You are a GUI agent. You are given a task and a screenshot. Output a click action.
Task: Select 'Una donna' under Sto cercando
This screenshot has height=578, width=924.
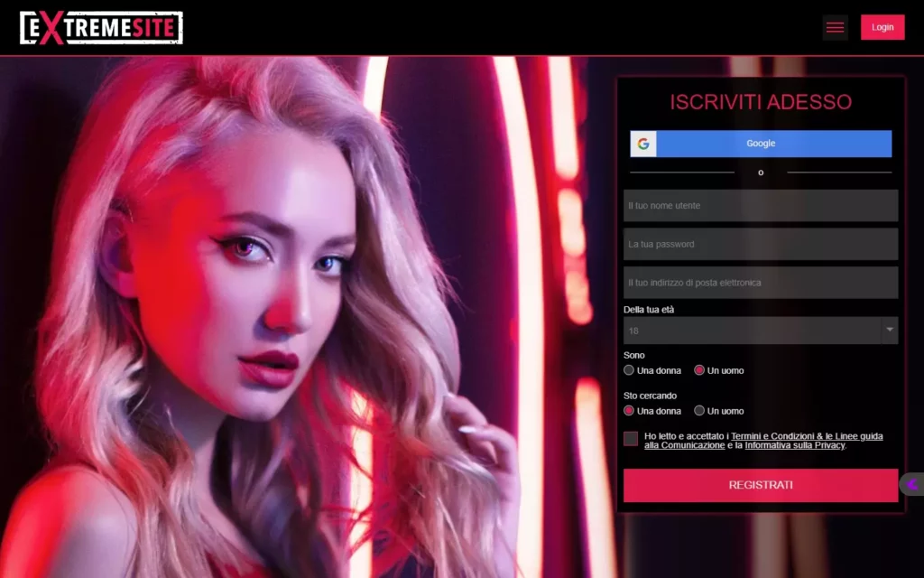tap(629, 411)
